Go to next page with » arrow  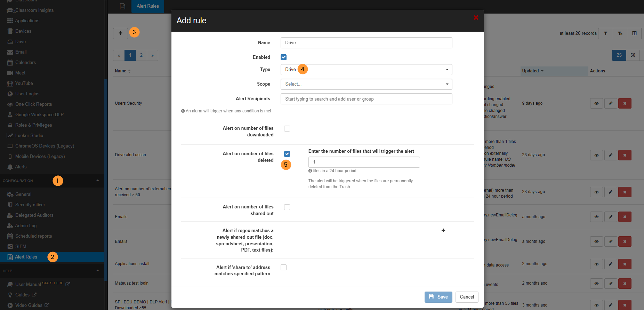click(152, 55)
